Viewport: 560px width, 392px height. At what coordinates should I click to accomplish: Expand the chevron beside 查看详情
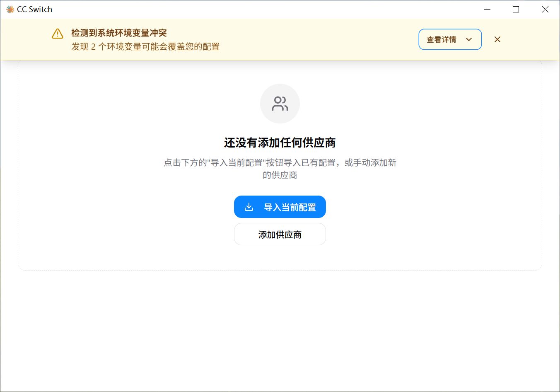[469, 39]
